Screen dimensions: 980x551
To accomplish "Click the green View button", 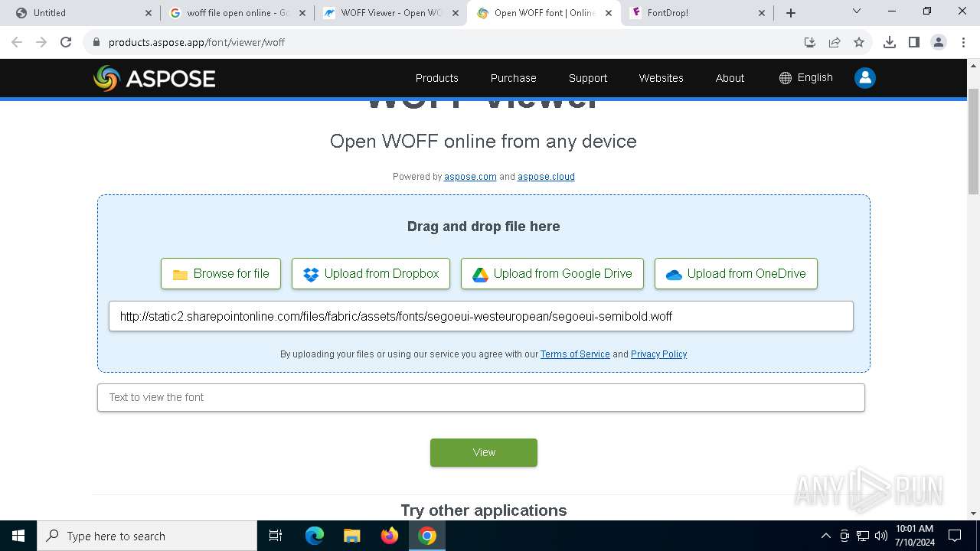I will (x=484, y=452).
